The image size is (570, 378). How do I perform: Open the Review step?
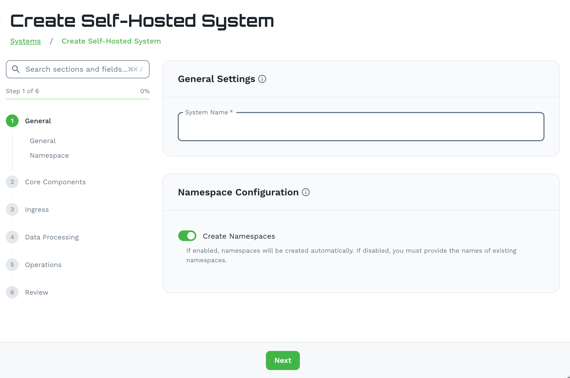coord(36,292)
